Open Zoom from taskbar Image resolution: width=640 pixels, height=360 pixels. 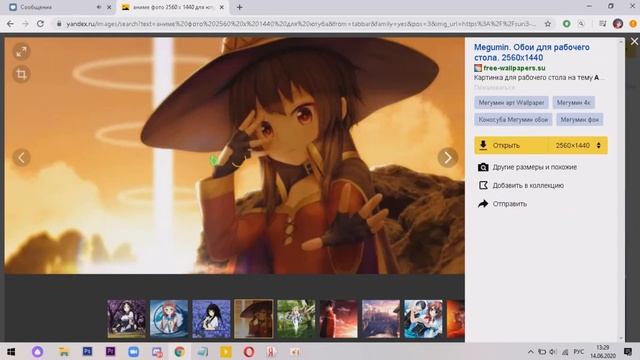point(133,351)
